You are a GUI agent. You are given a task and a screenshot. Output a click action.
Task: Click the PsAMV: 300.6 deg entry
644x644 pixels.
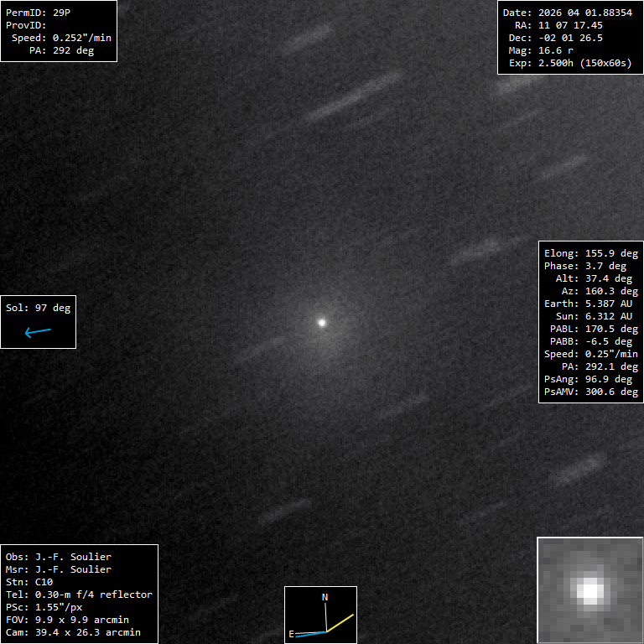coord(590,392)
